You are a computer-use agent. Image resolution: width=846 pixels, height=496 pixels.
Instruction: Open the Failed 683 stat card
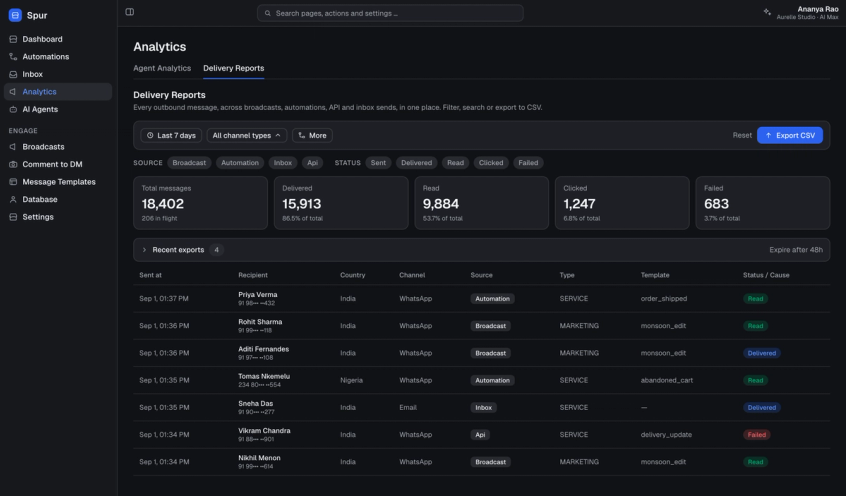pyautogui.click(x=762, y=203)
